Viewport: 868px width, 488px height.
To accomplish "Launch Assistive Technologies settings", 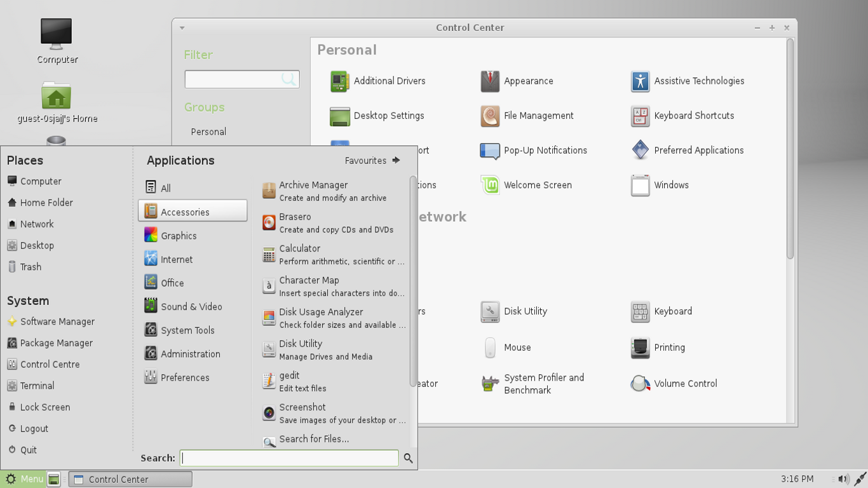I will [688, 81].
